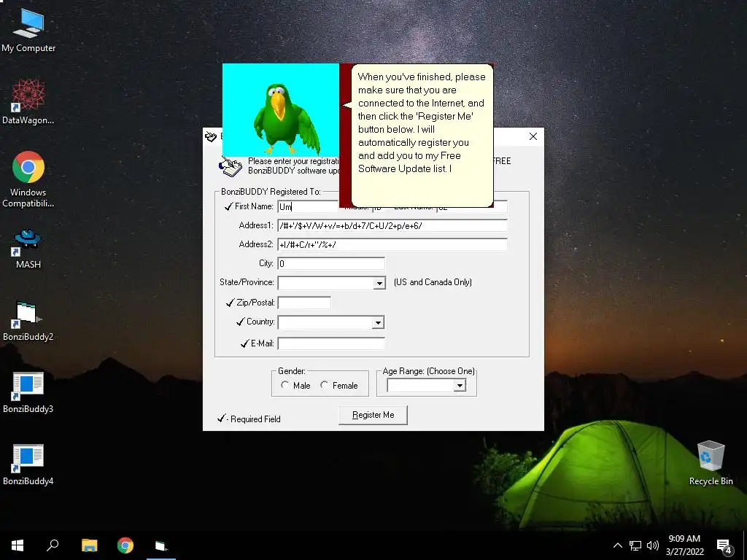The image size is (747, 560).
Task: Open the Windows Start menu
Action: click(18, 545)
